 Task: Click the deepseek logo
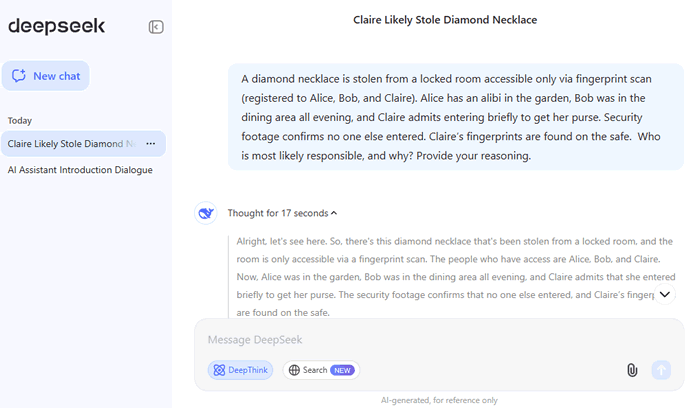57,27
